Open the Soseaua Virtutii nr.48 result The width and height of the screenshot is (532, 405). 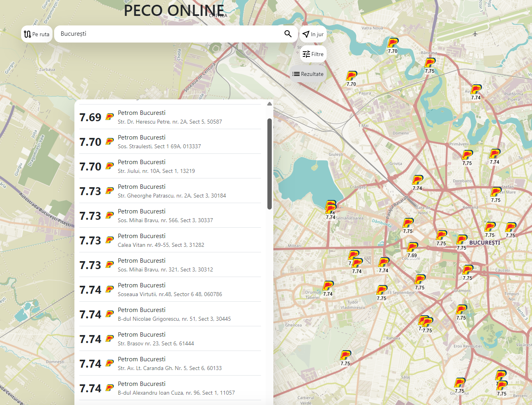[170, 289]
